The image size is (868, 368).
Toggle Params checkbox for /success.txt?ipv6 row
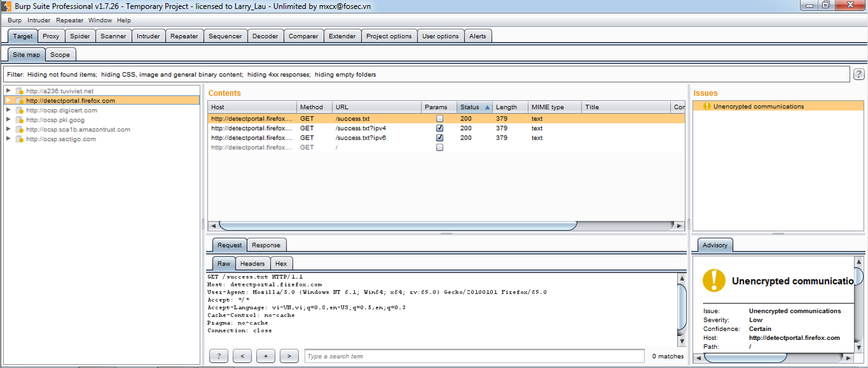click(440, 138)
